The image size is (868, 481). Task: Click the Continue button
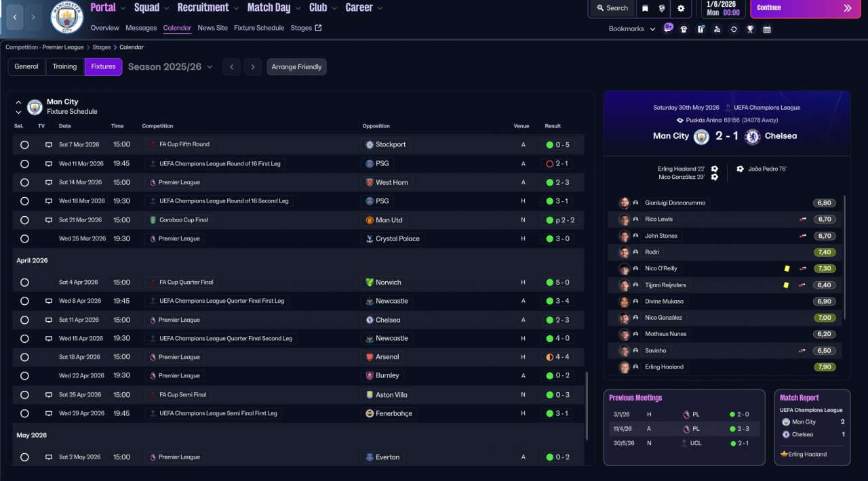pos(805,8)
